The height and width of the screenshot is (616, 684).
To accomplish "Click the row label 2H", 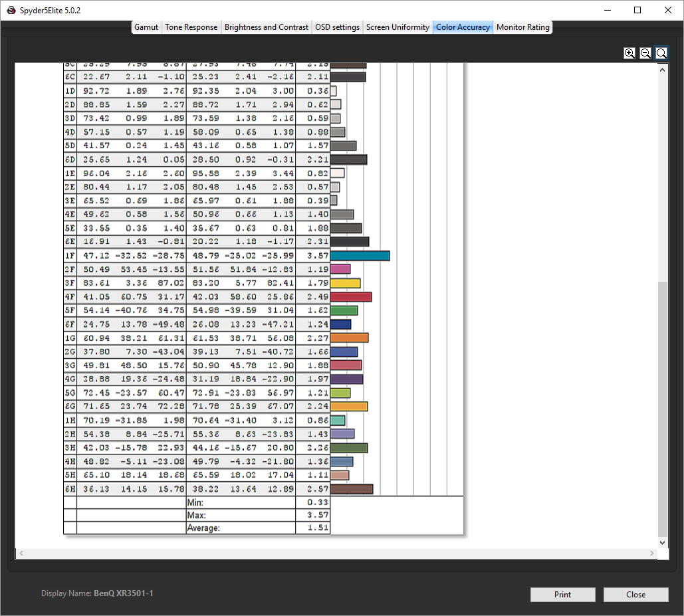I will click(70, 434).
